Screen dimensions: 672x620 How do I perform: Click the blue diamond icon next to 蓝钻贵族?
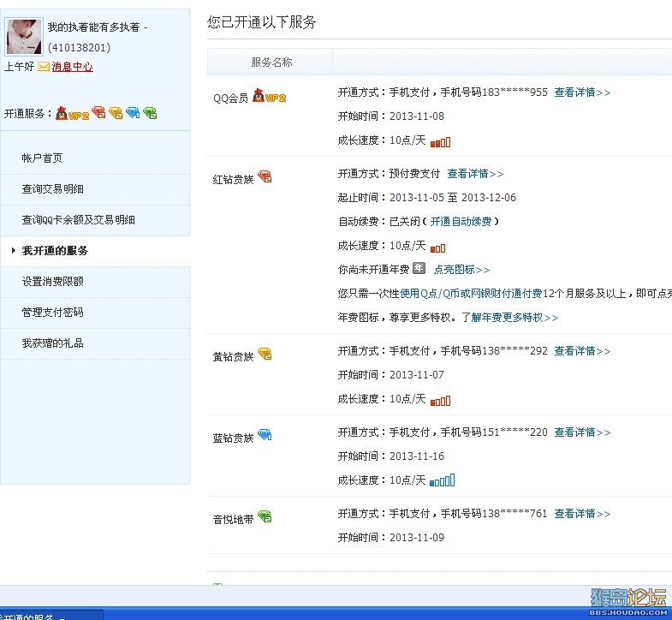point(265,435)
